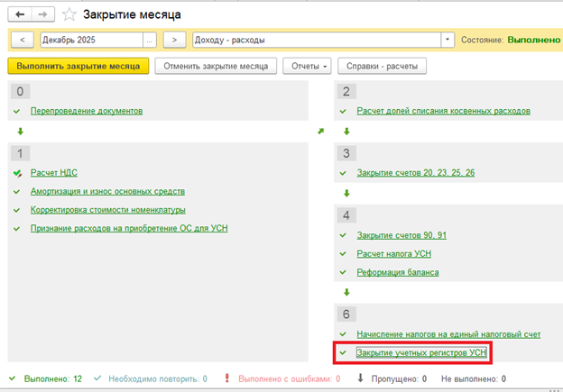This screenshot has width=563, height=392.
Task: Click the Состояние: Выполнено status label
Action: point(511,40)
